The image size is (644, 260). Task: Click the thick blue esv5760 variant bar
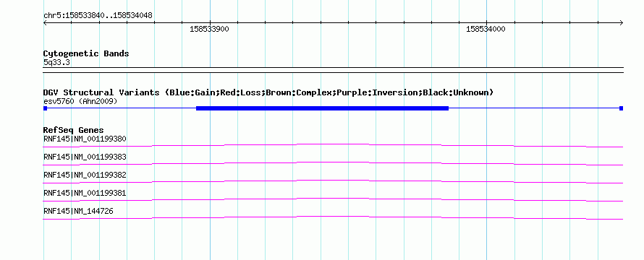point(323,108)
